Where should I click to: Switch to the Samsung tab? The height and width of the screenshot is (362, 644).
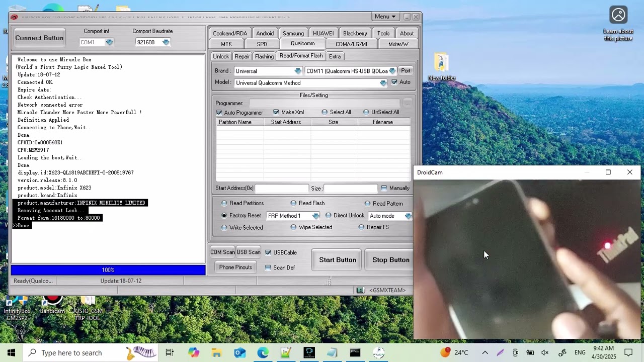(x=293, y=33)
